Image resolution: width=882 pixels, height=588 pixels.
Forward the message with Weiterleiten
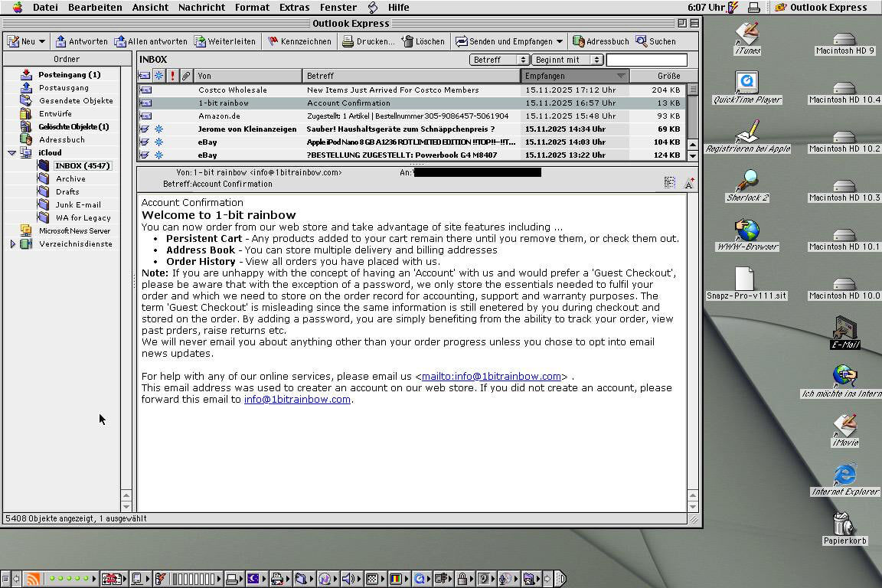point(224,41)
